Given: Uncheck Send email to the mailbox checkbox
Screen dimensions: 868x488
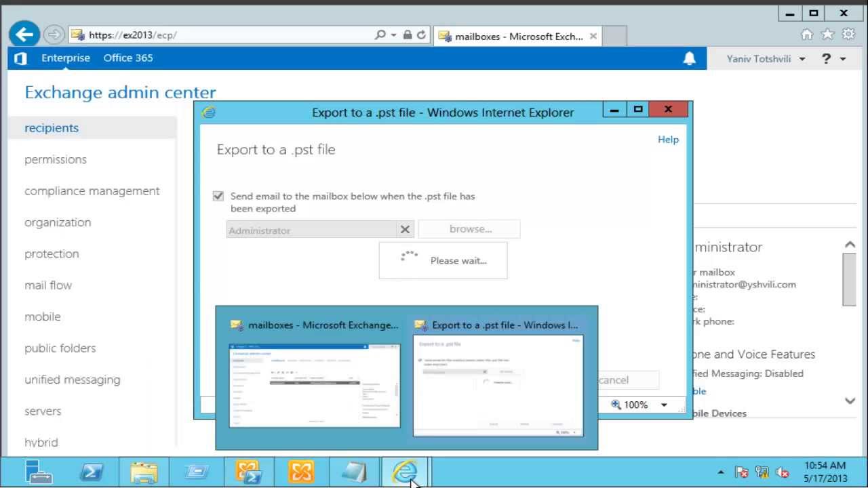Looking at the screenshot, I should click(218, 196).
